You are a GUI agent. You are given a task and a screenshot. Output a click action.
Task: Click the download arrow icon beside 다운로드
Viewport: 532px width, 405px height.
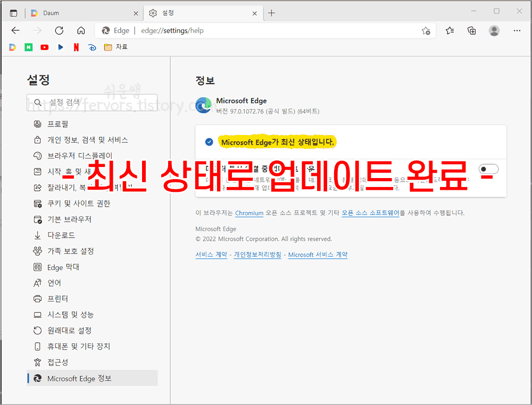click(x=38, y=235)
